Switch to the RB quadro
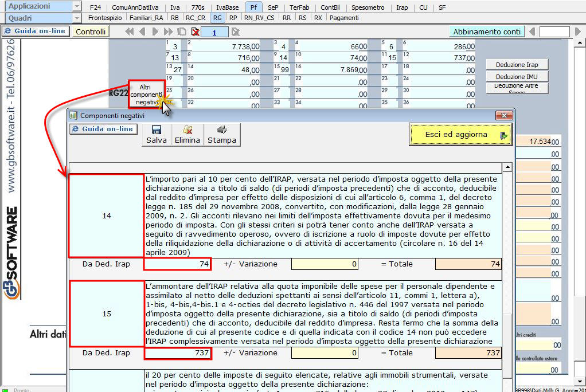This screenshot has height=392, width=586. point(174,18)
